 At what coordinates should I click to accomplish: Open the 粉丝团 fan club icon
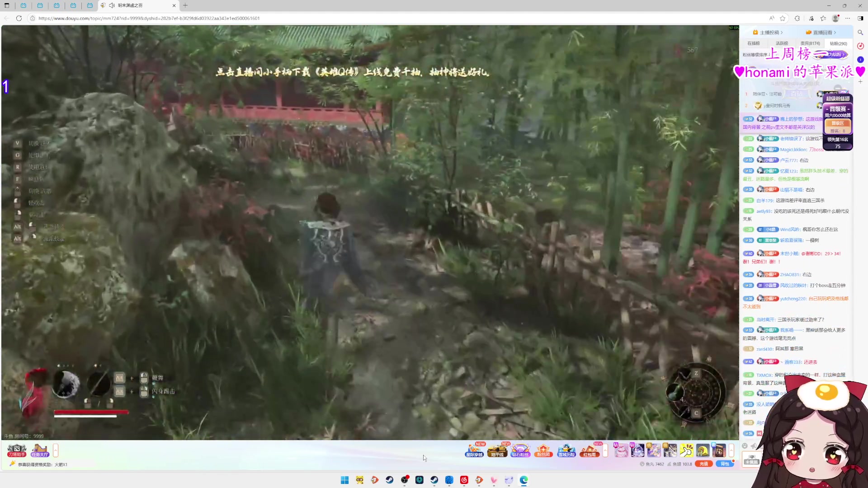(x=543, y=450)
